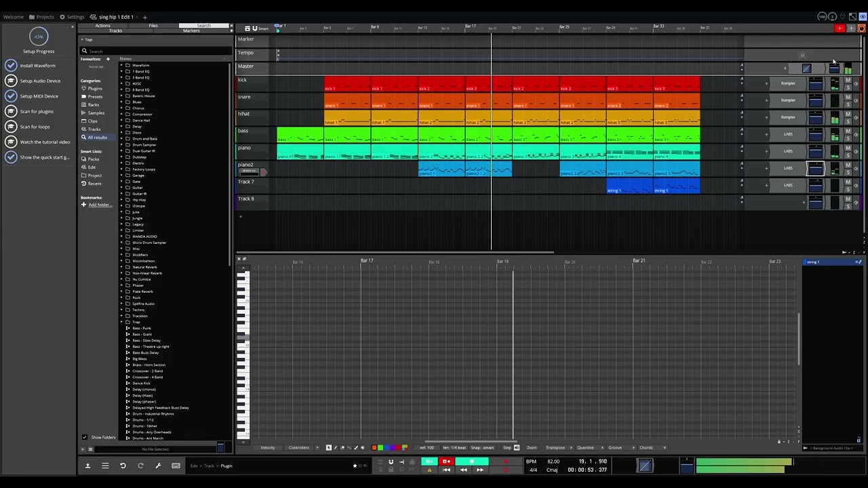Image resolution: width=868 pixels, height=488 pixels.
Task: Open the Projects tab
Action: point(42,17)
